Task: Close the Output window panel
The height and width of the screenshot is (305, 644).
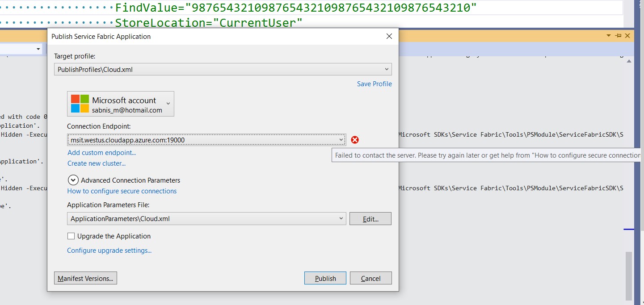Action: pyautogui.click(x=627, y=36)
